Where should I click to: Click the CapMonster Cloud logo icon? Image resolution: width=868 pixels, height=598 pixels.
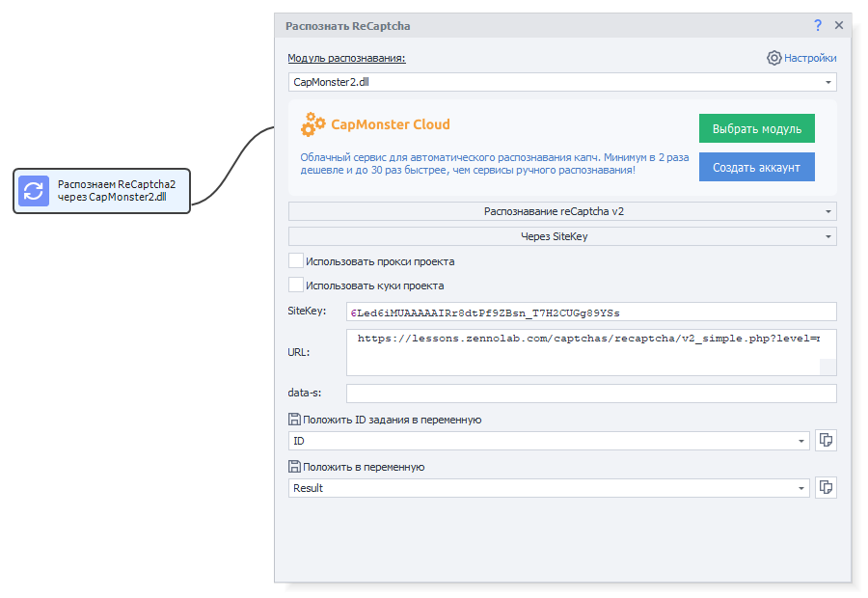point(312,125)
